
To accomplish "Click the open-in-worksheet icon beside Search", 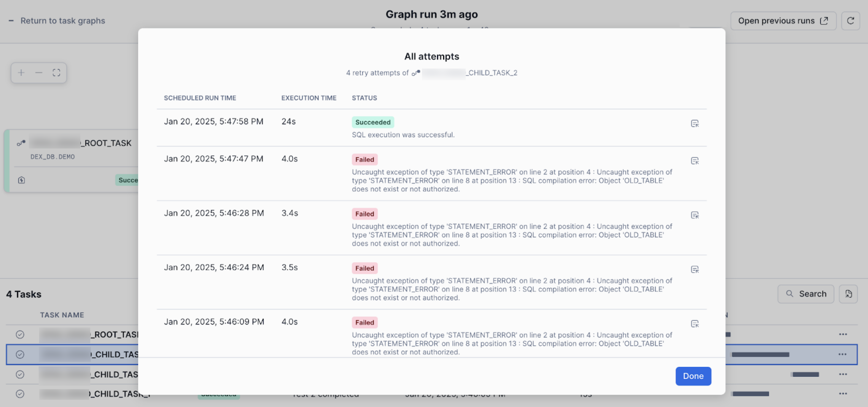I will tap(848, 293).
